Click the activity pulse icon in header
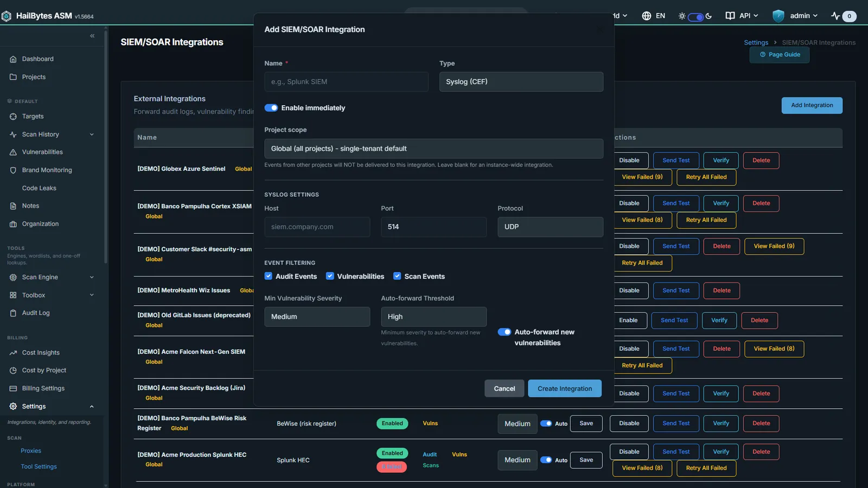Screen dimensions: 868x488 [x=835, y=16]
